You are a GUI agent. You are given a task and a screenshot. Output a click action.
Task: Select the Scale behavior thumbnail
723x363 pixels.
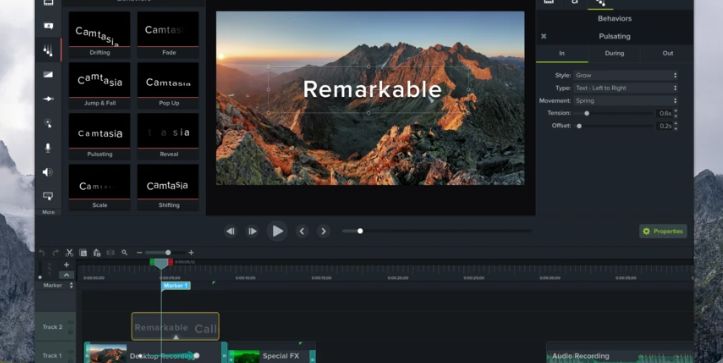(x=100, y=187)
